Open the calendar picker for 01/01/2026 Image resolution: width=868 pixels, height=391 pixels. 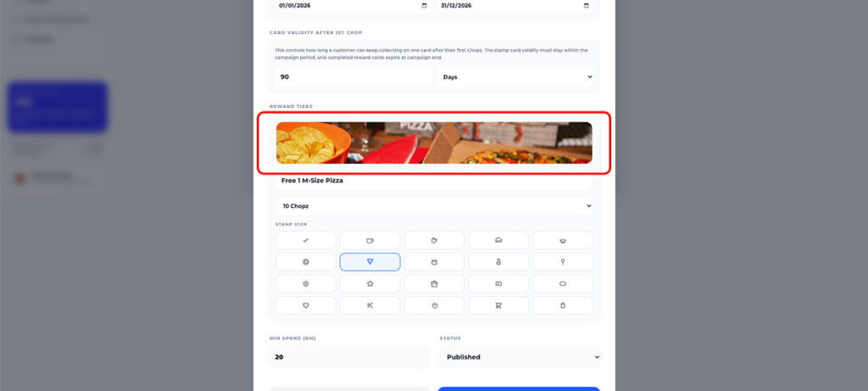coord(425,6)
